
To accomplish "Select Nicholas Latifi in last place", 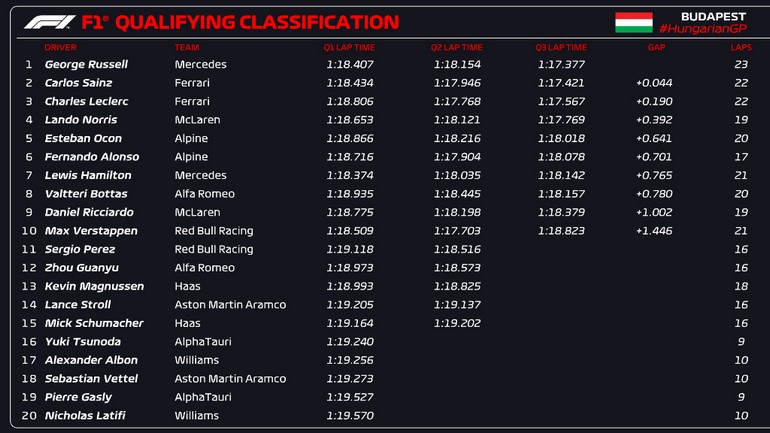I will [86, 415].
